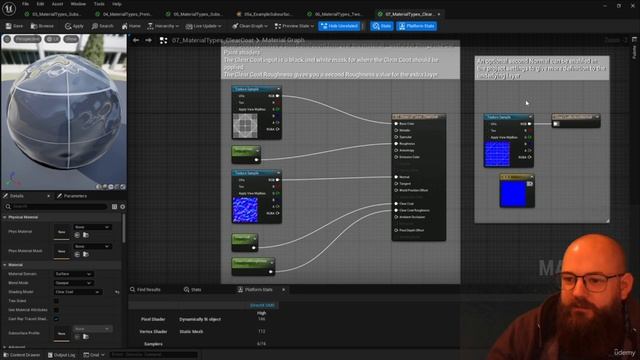Click the Clear Coat input pin

tap(396, 204)
